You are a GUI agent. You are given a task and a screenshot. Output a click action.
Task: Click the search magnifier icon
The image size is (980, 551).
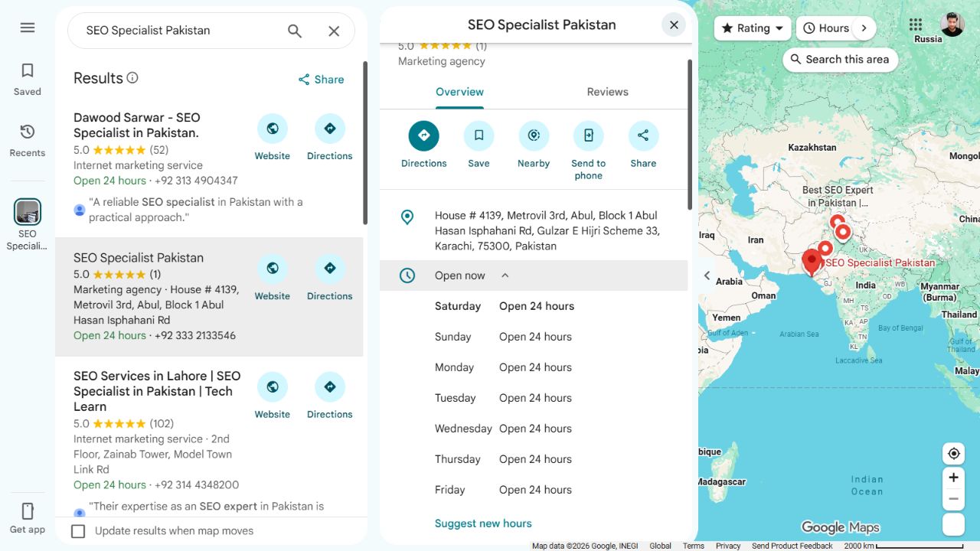click(295, 31)
